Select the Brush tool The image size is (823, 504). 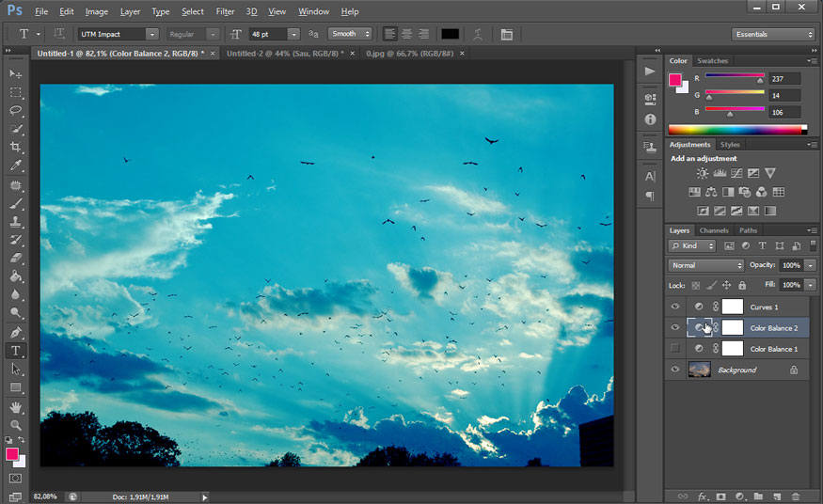tap(16, 203)
